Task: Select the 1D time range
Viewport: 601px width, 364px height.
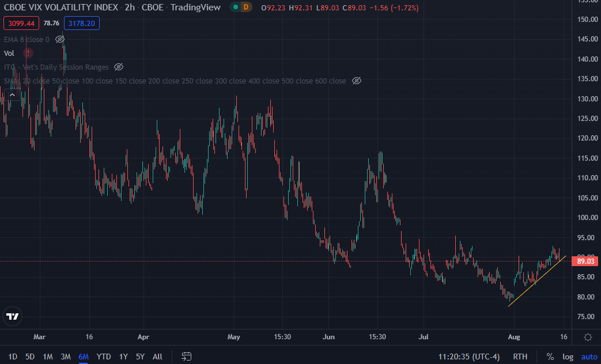Action: (x=13, y=357)
